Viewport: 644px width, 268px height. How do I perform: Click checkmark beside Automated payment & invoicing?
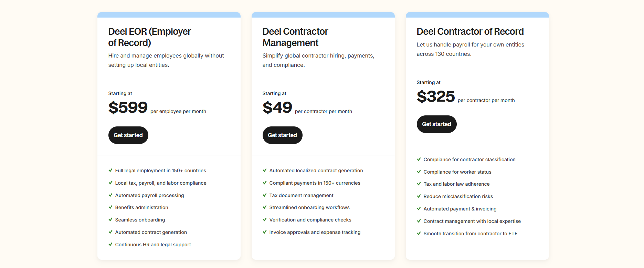pos(419,208)
